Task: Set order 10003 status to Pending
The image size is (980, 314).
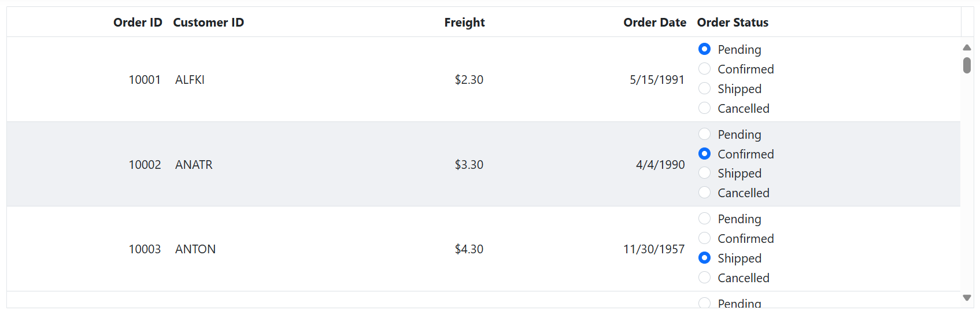Action: [704, 219]
